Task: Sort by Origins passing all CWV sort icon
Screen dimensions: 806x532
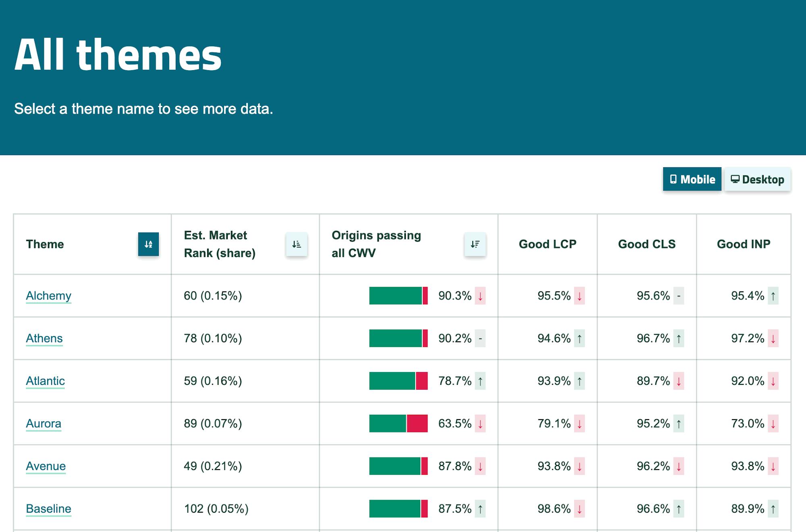Action: click(474, 244)
